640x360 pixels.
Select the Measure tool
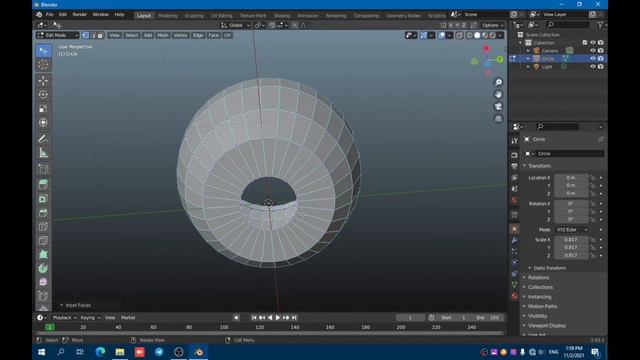[43, 153]
